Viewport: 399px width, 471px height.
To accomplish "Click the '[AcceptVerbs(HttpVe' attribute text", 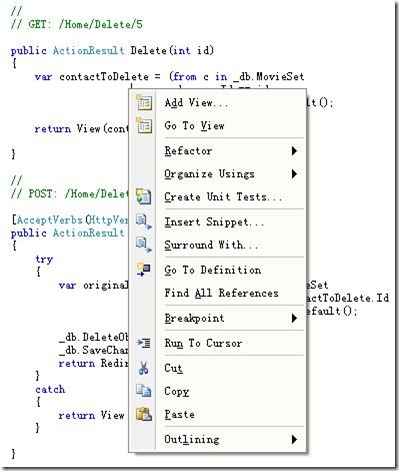I will pyautogui.click(x=70, y=220).
